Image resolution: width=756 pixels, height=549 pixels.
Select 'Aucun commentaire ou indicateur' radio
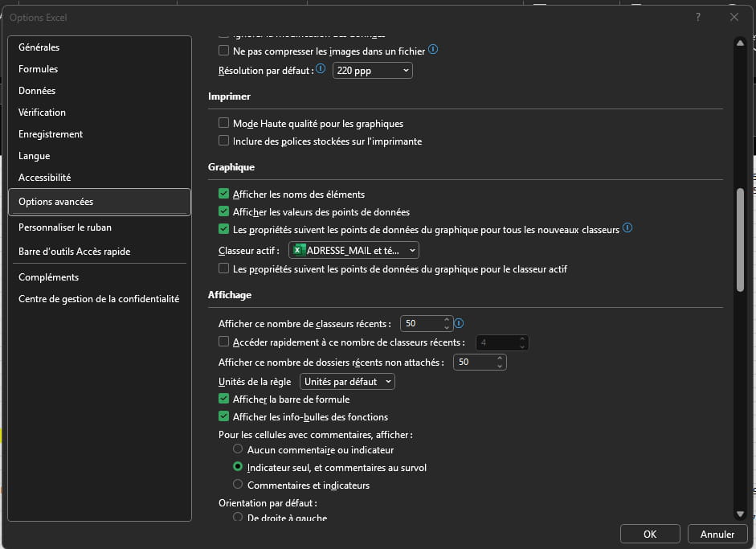(238, 449)
